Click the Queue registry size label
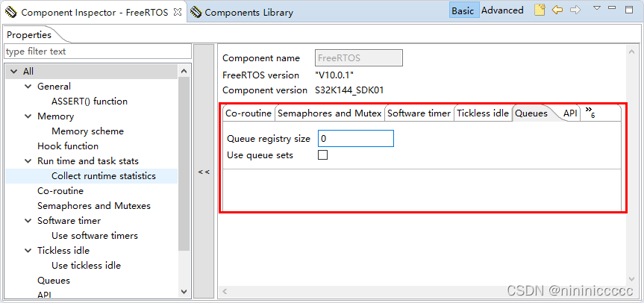 click(x=269, y=139)
